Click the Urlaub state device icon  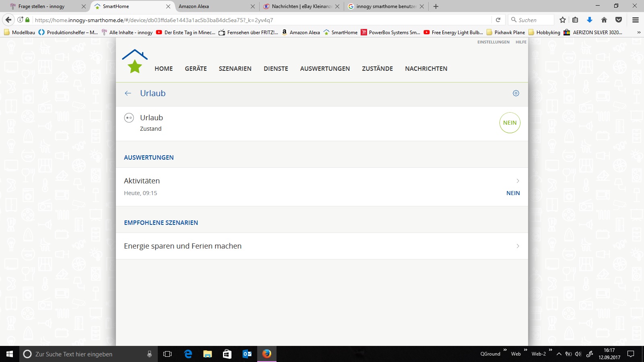pos(129,118)
